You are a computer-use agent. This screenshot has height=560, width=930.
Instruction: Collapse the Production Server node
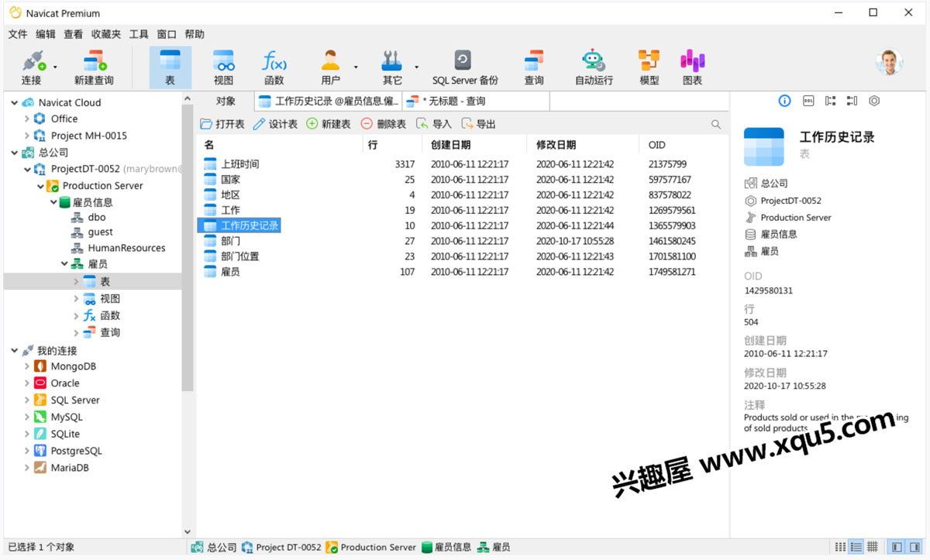(40, 186)
